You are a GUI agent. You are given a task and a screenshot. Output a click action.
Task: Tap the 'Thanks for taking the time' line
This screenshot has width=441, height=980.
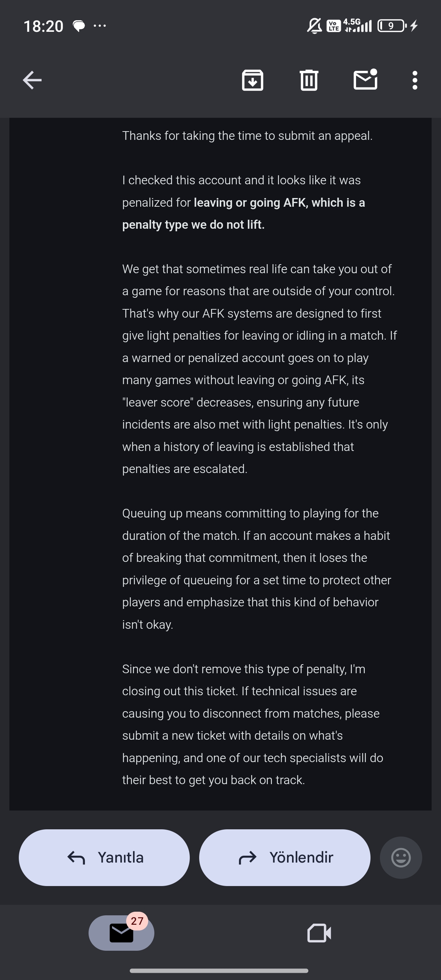click(x=247, y=136)
